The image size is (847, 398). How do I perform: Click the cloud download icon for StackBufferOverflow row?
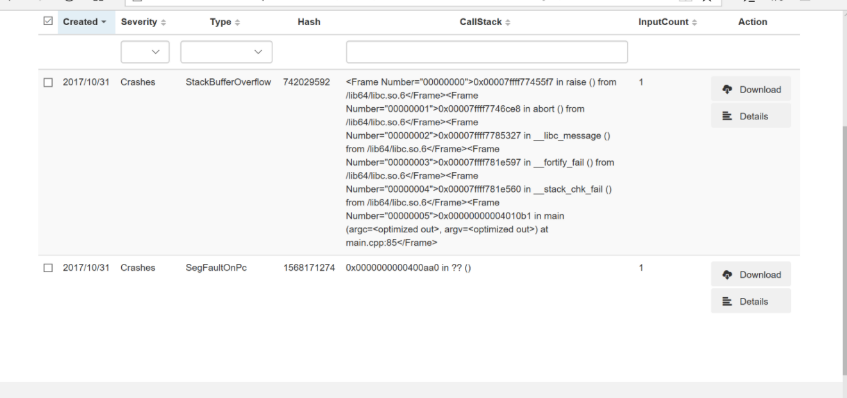727,90
